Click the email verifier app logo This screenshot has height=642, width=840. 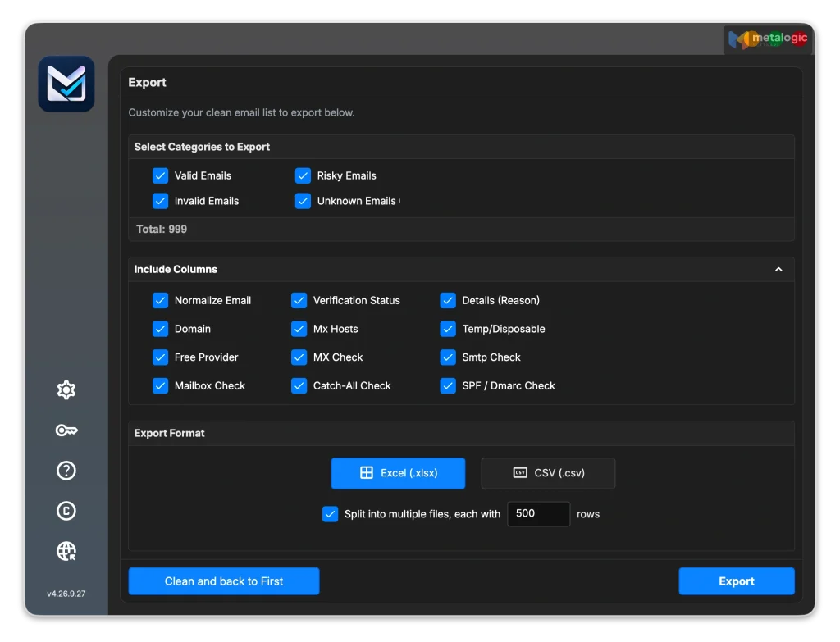pos(66,84)
